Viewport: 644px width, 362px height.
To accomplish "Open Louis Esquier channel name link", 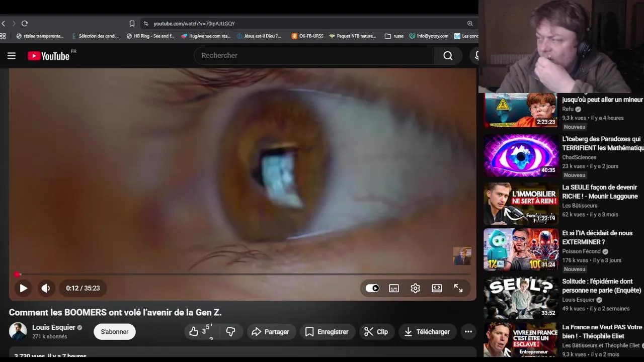I will coord(53,327).
